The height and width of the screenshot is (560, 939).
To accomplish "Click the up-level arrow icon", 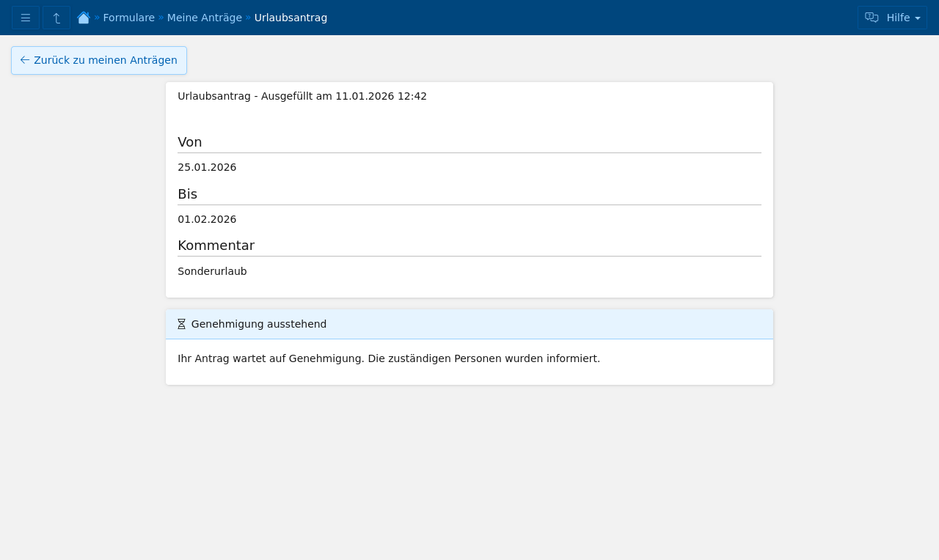I will (56, 18).
